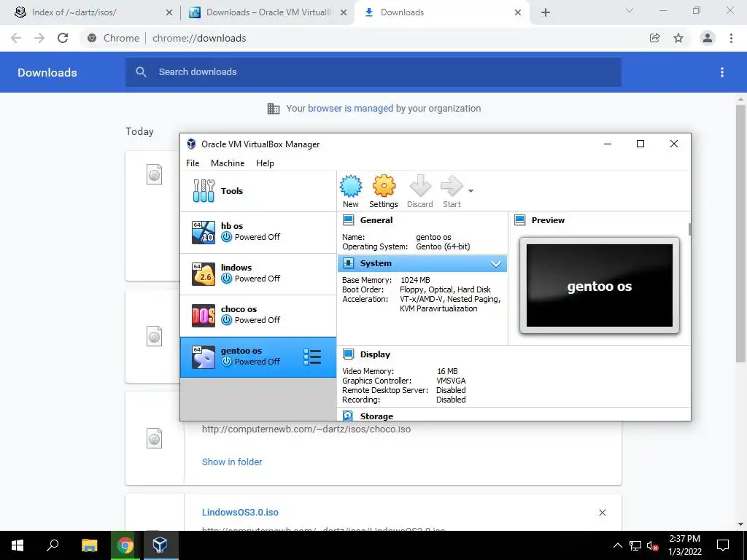Click Chrome's forward arrow

tap(39, 38)
